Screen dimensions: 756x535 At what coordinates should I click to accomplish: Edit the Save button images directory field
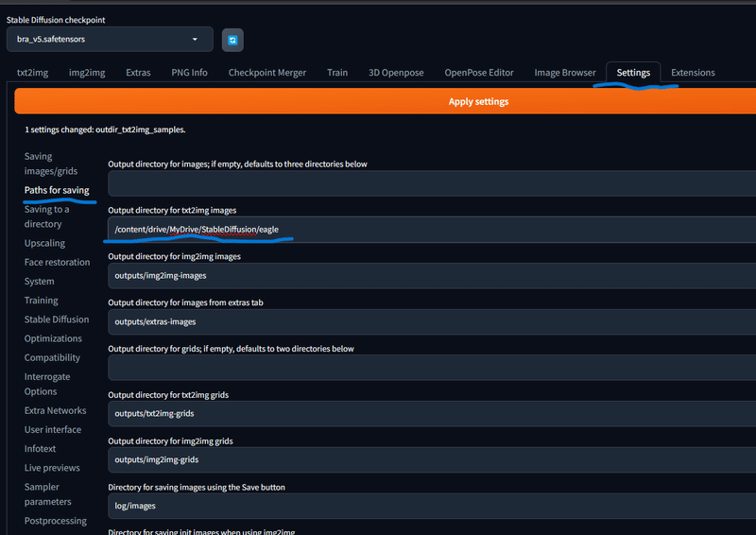pyautogui.click(x=432, y=506)
